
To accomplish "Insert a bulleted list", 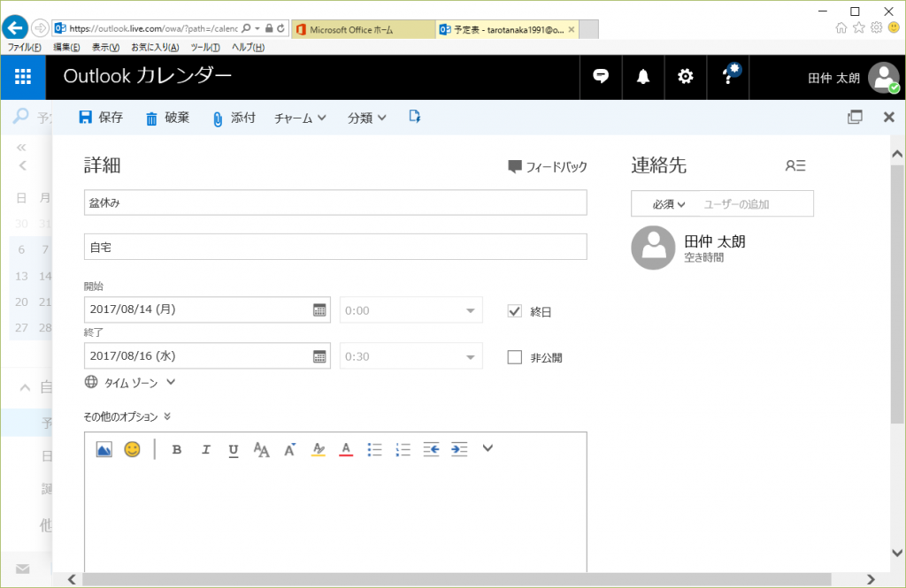I will 374,449.
